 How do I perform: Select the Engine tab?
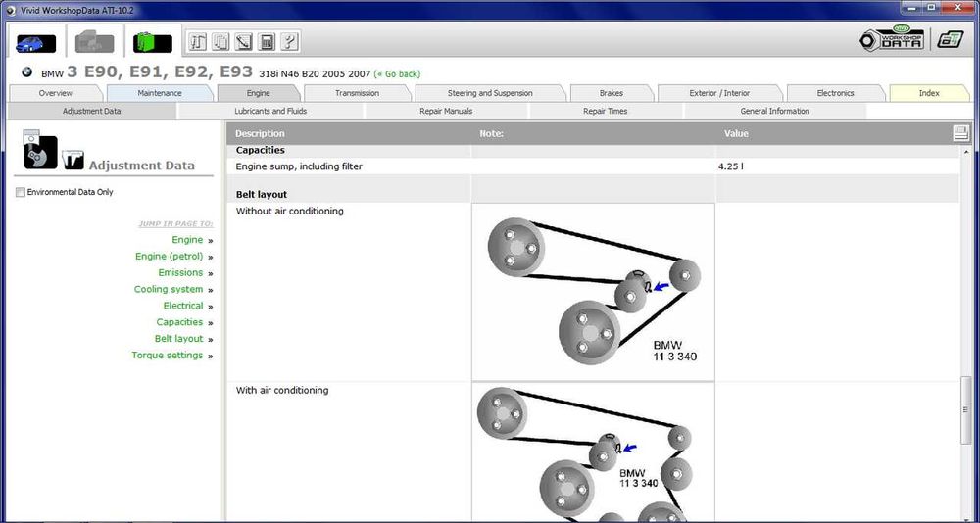(x=258, y=93)
